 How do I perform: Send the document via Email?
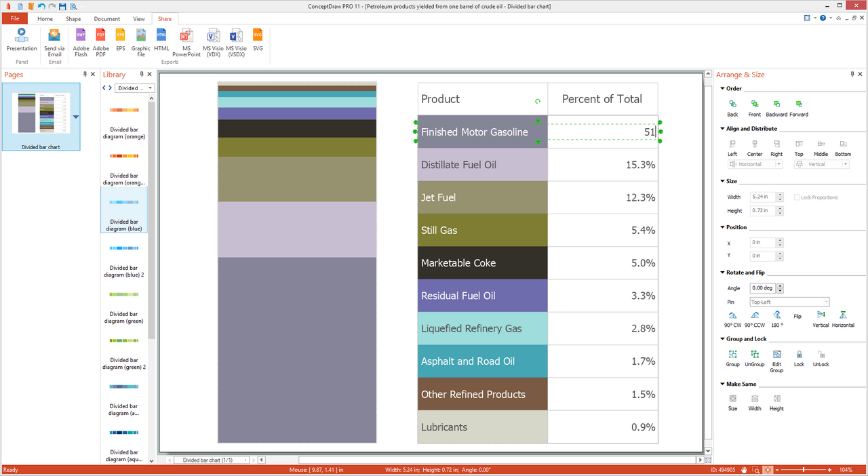54,42
